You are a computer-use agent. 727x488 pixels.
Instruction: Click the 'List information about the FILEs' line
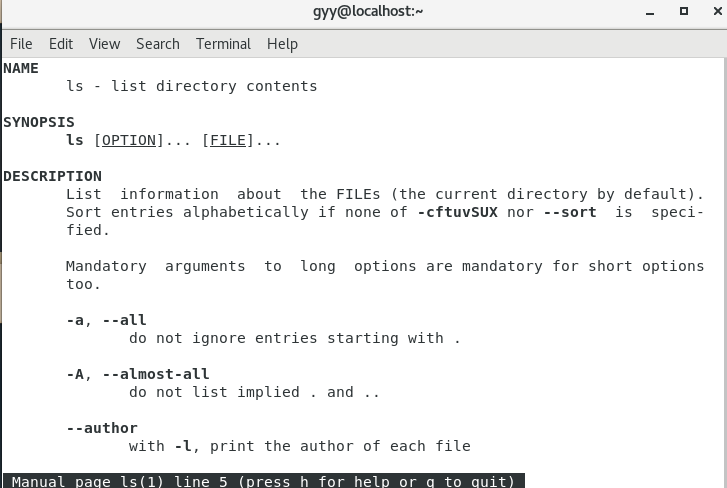tap(385, 194)
